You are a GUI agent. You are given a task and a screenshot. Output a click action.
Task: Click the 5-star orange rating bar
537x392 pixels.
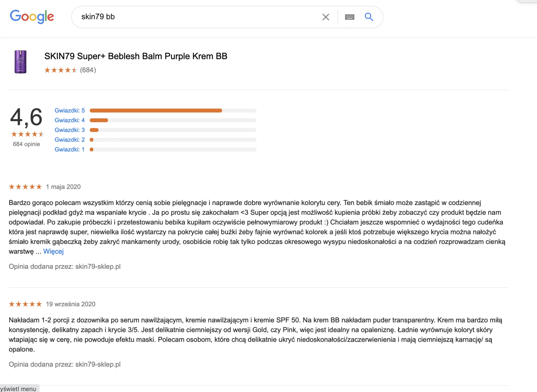(x=156, y=111)
